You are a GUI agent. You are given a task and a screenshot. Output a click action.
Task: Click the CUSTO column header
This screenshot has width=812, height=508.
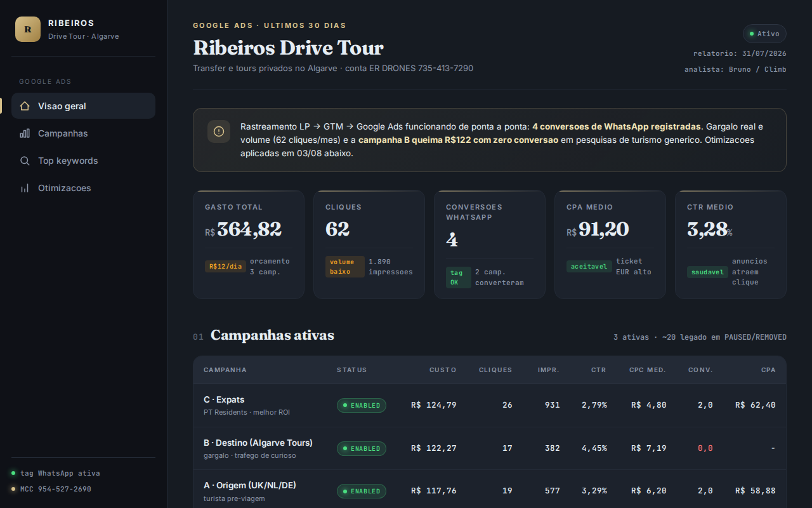[443, 370]
